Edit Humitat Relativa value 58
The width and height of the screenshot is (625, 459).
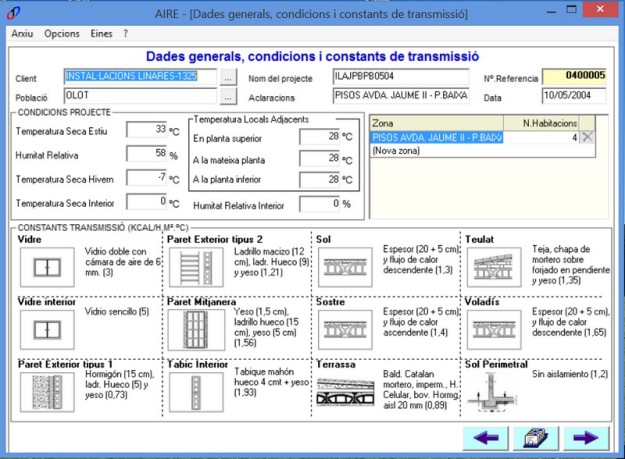[x=147, y=154]
